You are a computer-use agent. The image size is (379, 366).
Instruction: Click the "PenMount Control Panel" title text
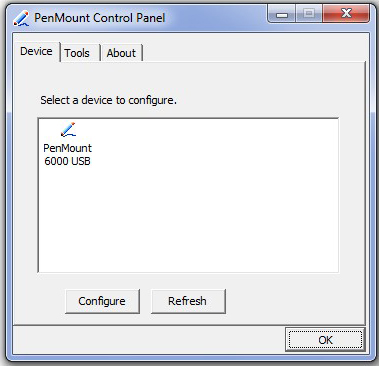(100, 18)
